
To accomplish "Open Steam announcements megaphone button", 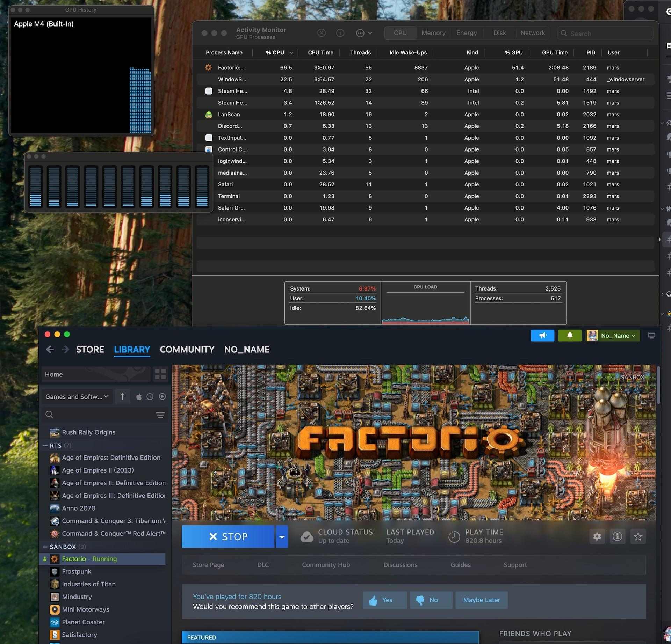I will pyautogui.click(x=542, y=336).
